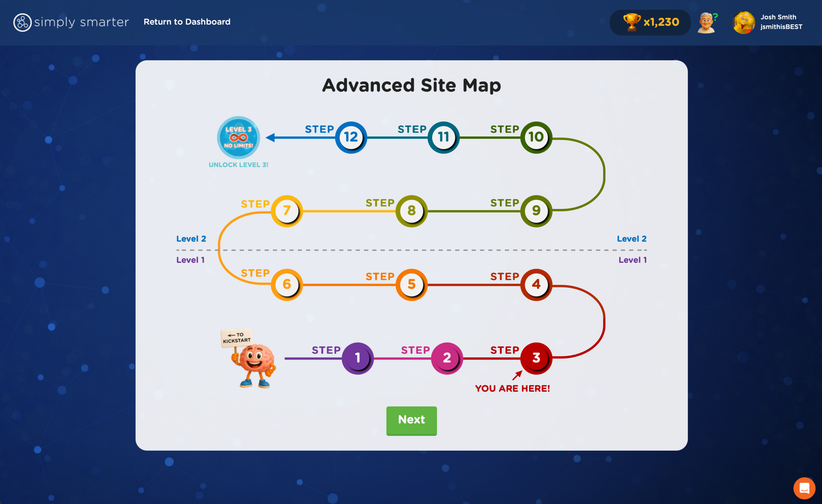Click the Return to Dashboard link
The image size is (822, 504).
187,22
